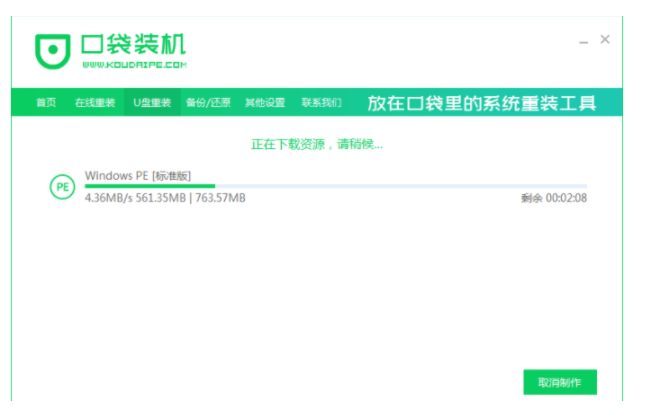Close the 口袋装机 window

tap(605, 40)
